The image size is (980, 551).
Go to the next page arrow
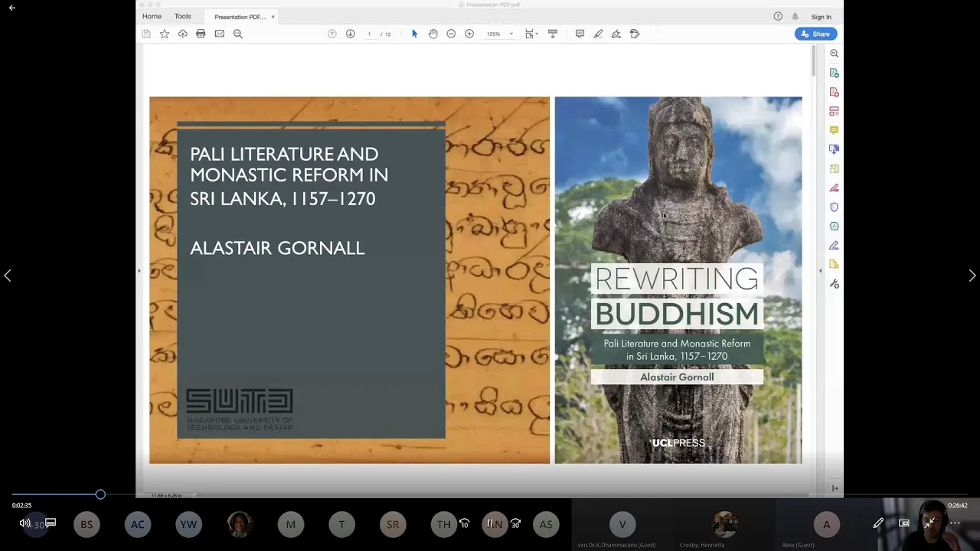point(350,34)
